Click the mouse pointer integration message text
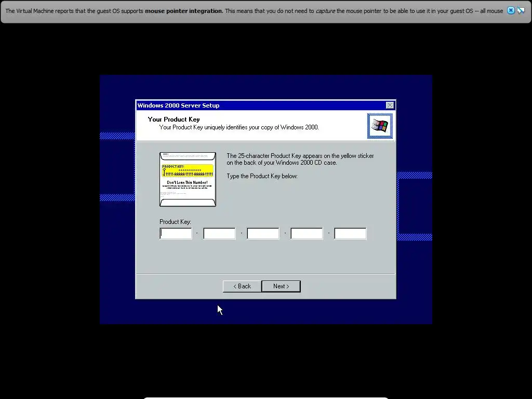 click(254, 11)
